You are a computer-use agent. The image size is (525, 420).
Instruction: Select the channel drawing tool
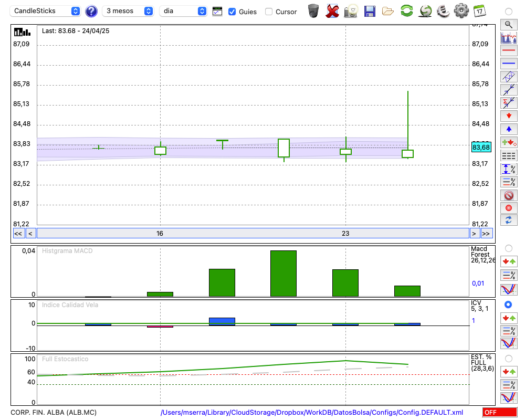[x=509, y=77]
